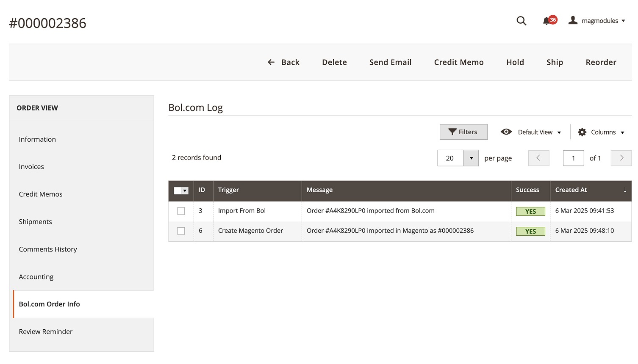
Task: Expand the per page size dropdown arrow
Action: click(471, 158)
